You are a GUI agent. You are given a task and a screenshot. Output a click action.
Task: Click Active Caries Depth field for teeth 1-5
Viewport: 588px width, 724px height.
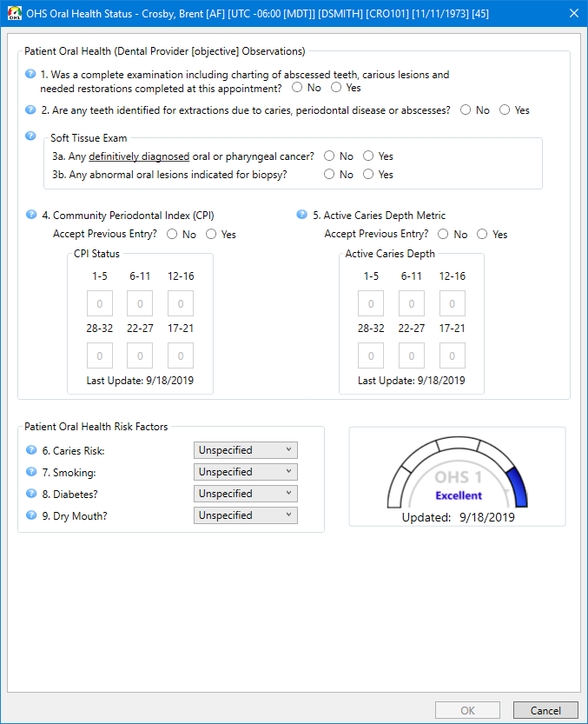tap(371, 303)
